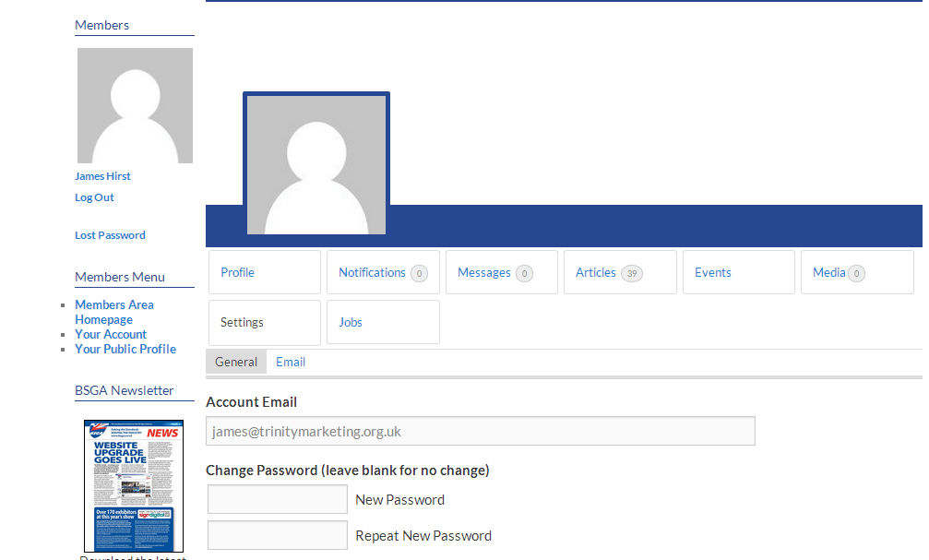Click the Change Password heading text
This screenshot has width=929, height=560.
347,470
